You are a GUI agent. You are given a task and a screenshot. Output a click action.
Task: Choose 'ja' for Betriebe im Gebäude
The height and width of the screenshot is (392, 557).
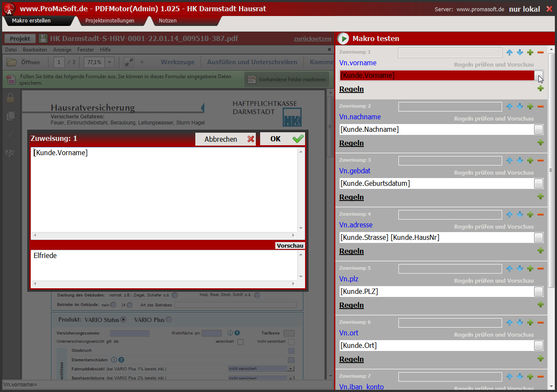(130, 305)
